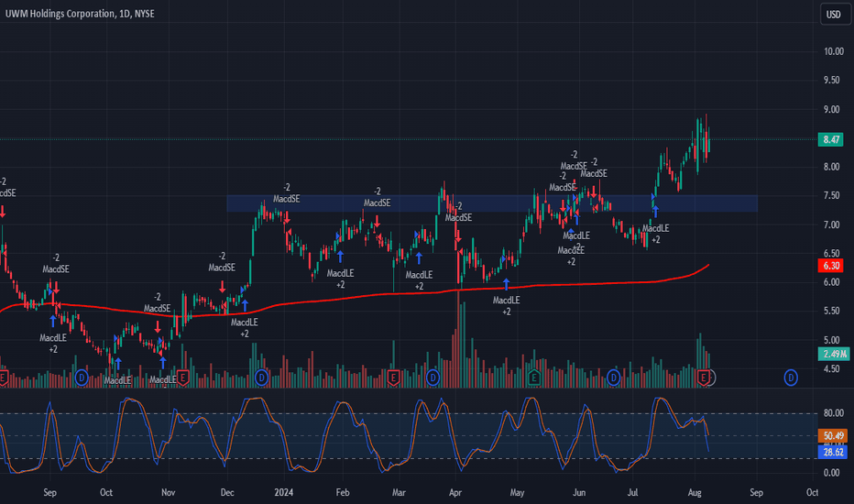Click the 10.00 price axis label

click(834, 51)
